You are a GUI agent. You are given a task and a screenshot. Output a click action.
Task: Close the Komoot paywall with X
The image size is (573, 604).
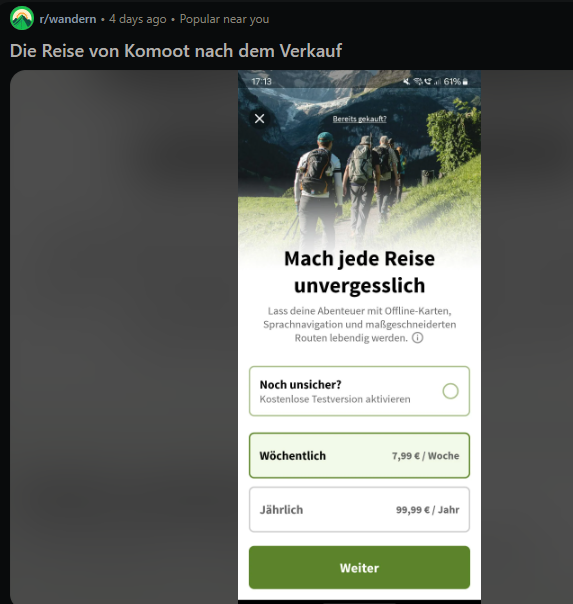coord(260,119)
